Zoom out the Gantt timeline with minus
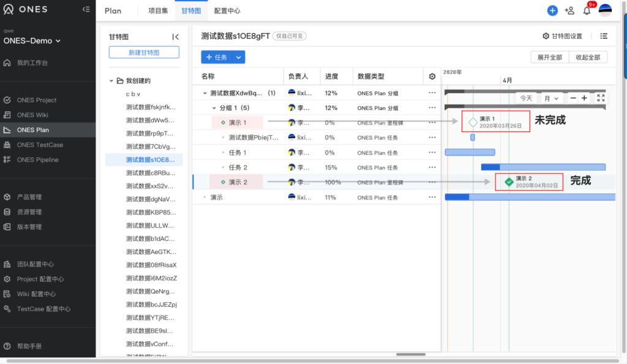Screen dimensions: 627x364 573,98
